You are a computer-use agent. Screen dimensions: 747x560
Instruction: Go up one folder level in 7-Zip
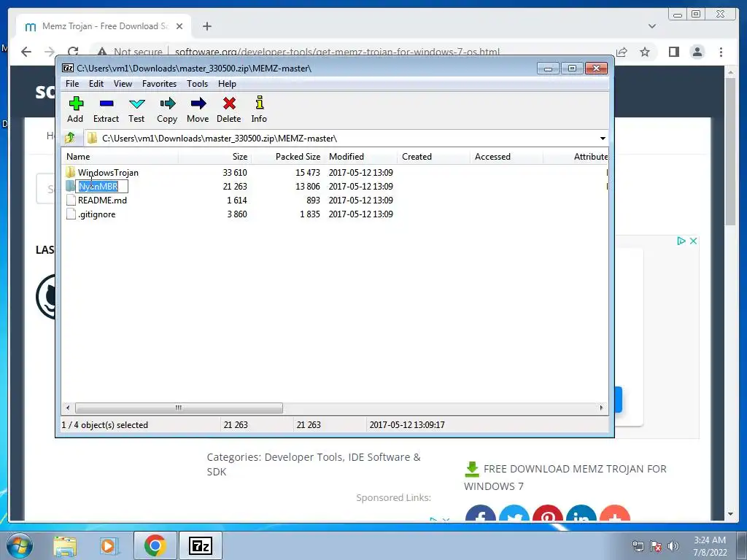point(70,138)
